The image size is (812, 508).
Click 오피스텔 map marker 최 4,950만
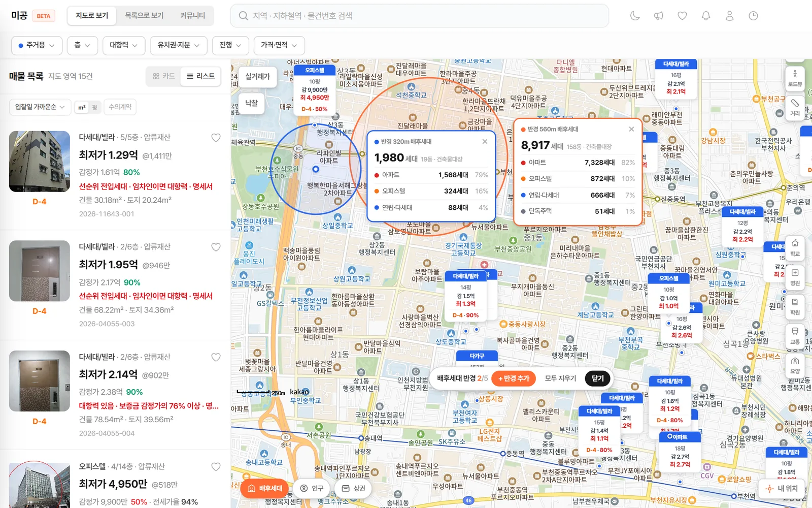(x=315, y=90)
